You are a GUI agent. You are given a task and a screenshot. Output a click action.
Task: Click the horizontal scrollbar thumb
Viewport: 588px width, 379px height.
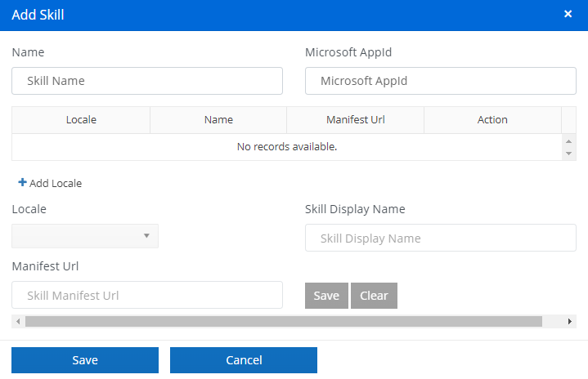point(283,322)
